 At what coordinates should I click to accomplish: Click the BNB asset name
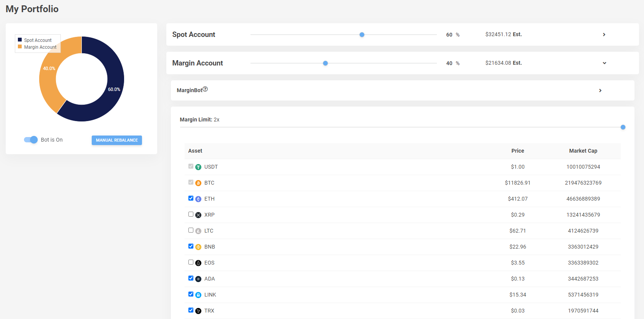210,247
